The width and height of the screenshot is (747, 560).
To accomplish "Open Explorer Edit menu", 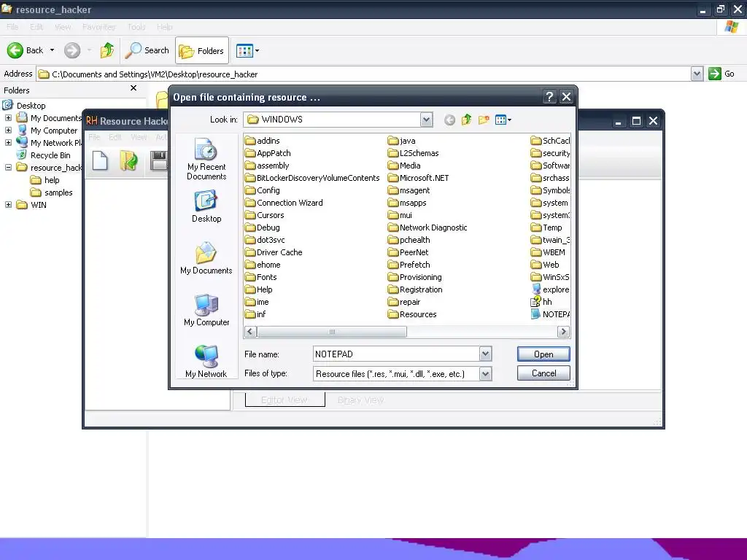I will pos(36,27).
